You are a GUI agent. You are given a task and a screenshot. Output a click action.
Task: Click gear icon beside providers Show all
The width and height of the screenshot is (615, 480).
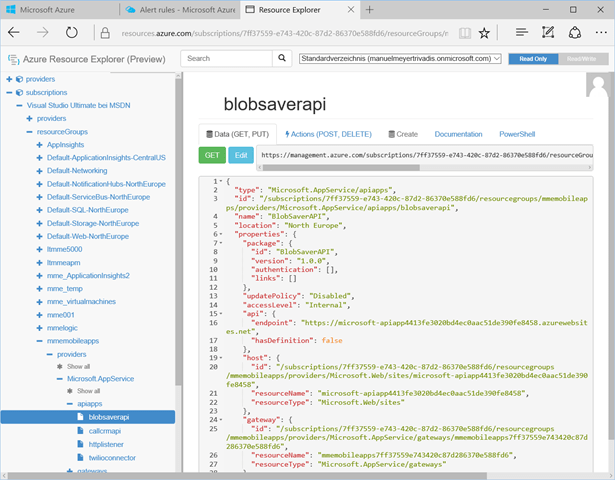[x=60, y=366]
